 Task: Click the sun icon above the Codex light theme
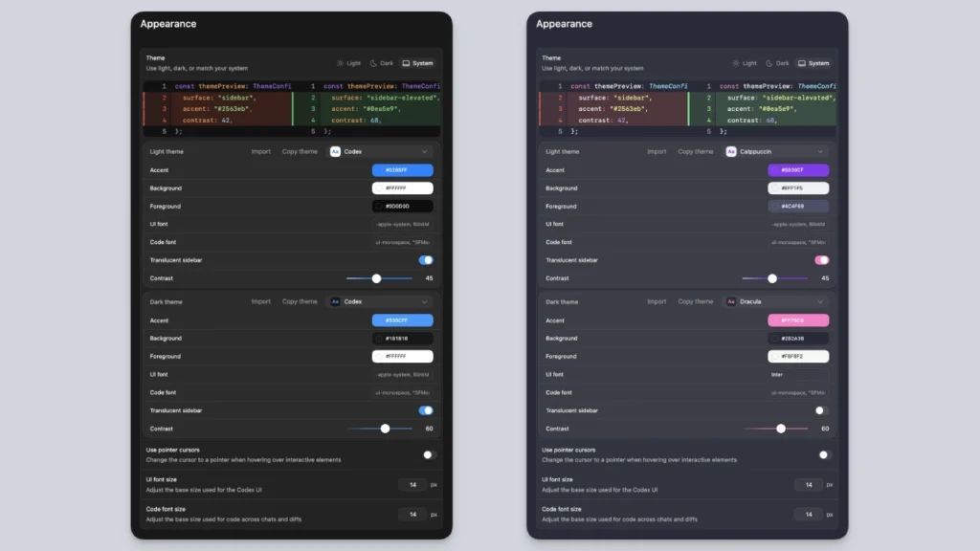pos(340,63)
